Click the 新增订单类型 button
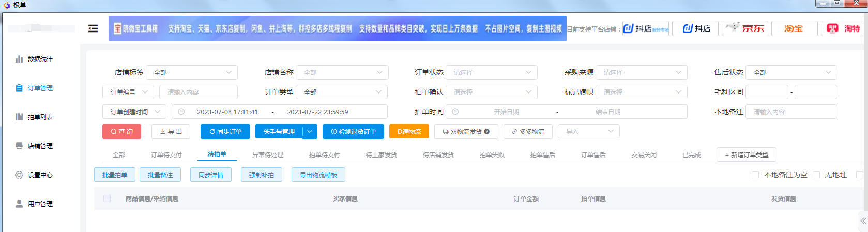This screenshot has width=868, height=232. pyautogui.click(x=747, y=155)
